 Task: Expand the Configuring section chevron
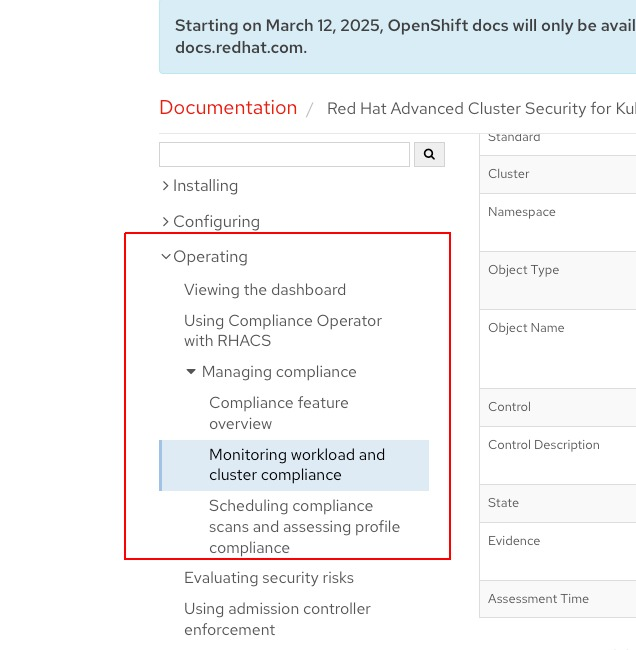tap(165, 222)
